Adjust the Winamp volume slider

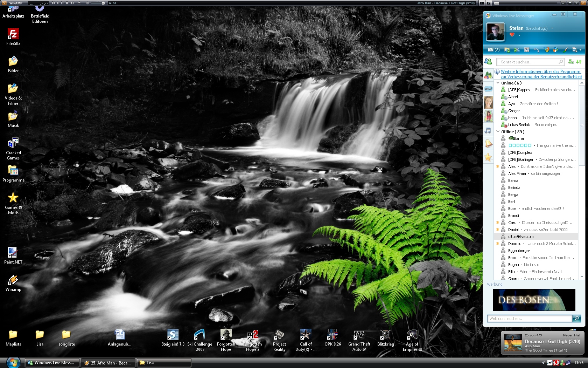click(x=103, y=3)
